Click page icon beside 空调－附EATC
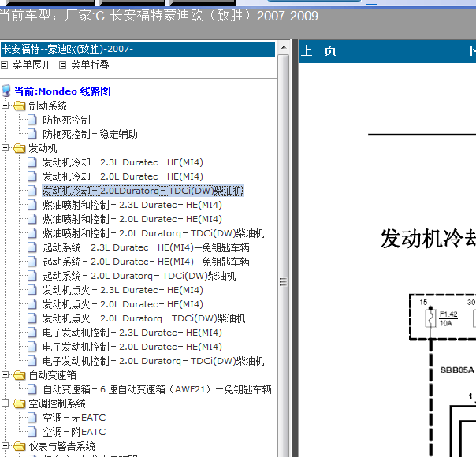Viewport: 476px width, 457px height. [x=32, y=432]
